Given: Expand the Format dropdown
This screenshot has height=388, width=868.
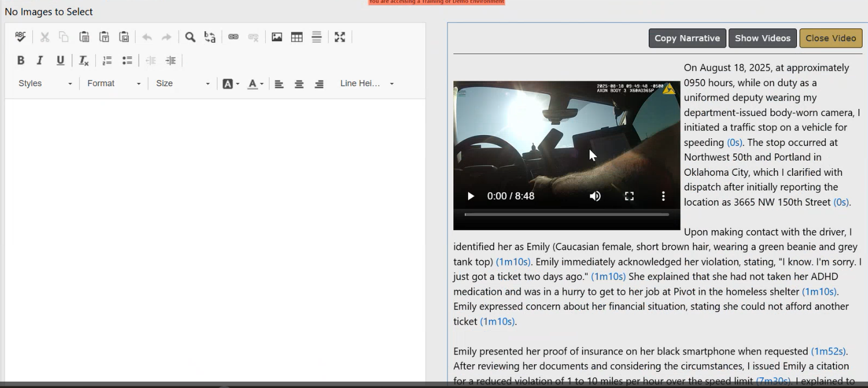Looking at the screenshot, I should click(114, 83).
